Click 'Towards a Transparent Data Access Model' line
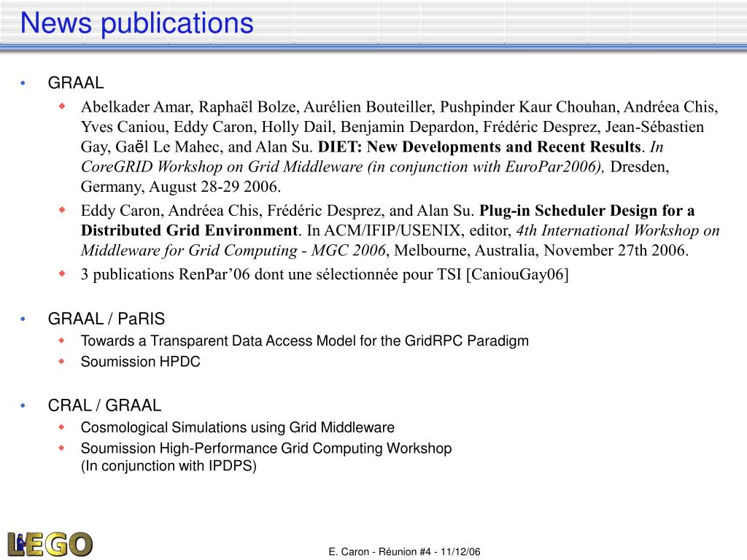Image resolution: width=747 pixels, height=560 pixels. [x=305, y=341]
